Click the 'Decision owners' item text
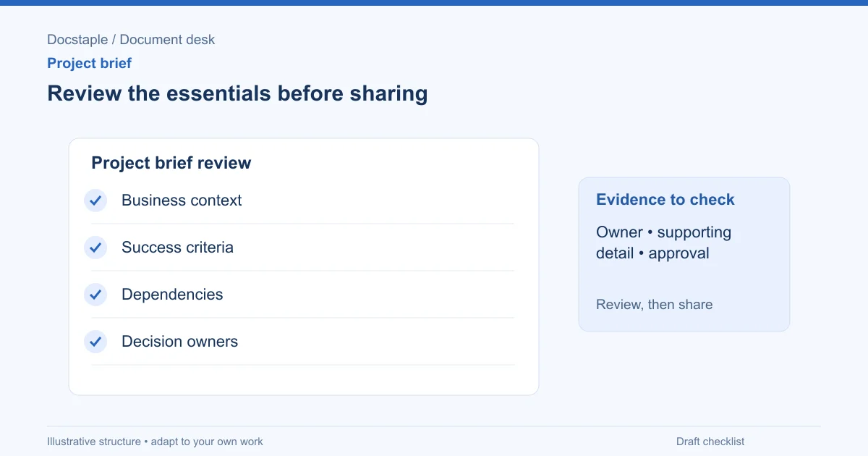 tap(179, 342)
